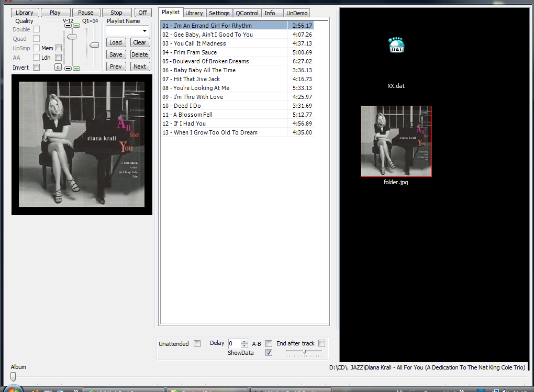
Task: Click the D:\CD\. JAZZ\Diana Krall album path
Action: click(x=427, y=367)
